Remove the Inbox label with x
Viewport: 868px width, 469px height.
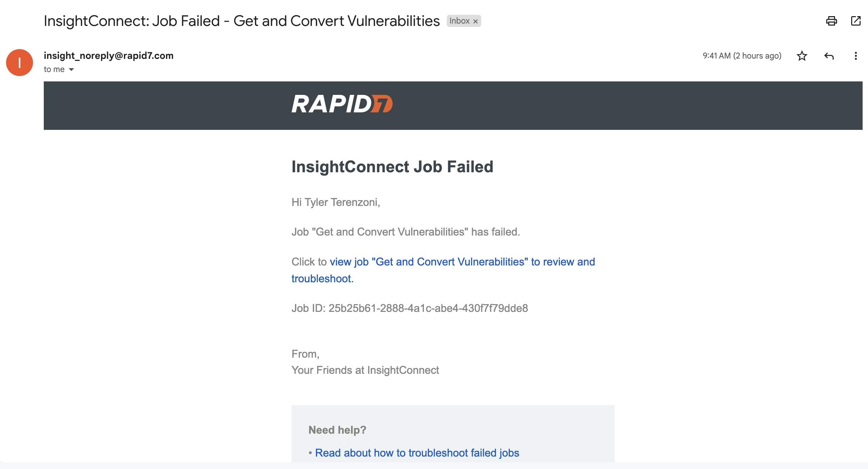475,22
